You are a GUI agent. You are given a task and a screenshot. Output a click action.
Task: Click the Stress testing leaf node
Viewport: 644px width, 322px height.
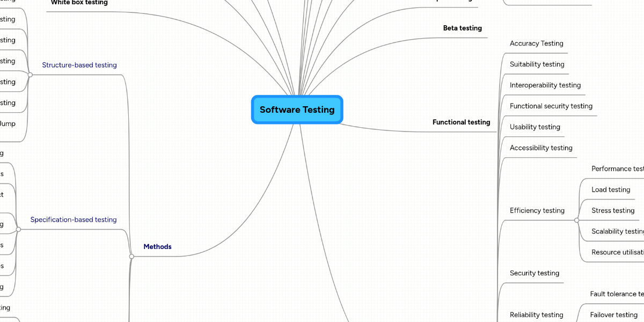click(613, 211)
